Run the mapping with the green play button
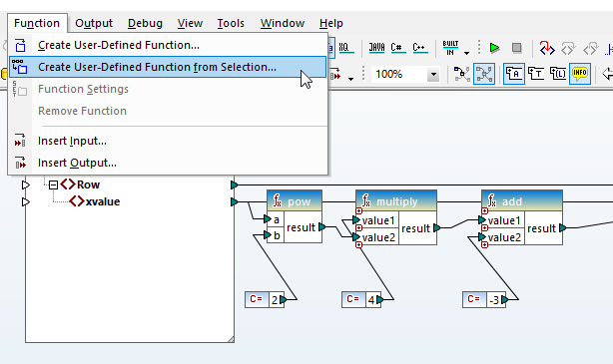The width and height of the screenshot is (613, 364). [x=494, y=48]
